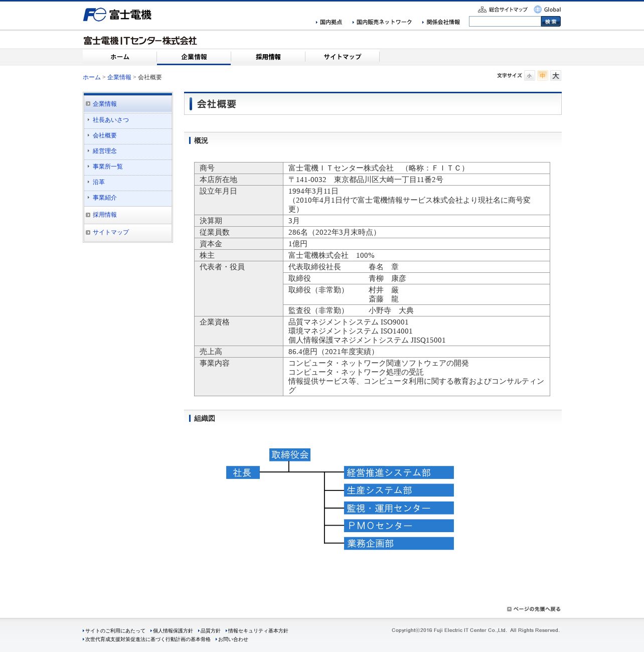The height and width of the screenshot is (652, 644).
Task: Focus the search input field
Action: [x=505, y=22]
